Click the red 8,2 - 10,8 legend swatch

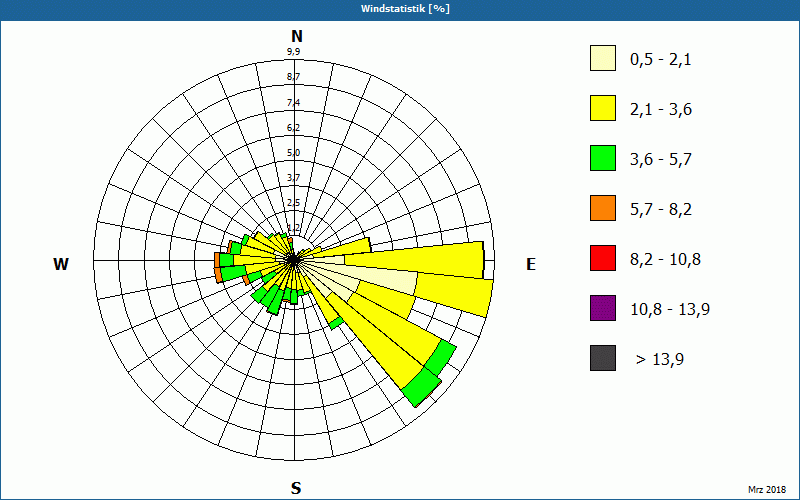click(603, 258)
